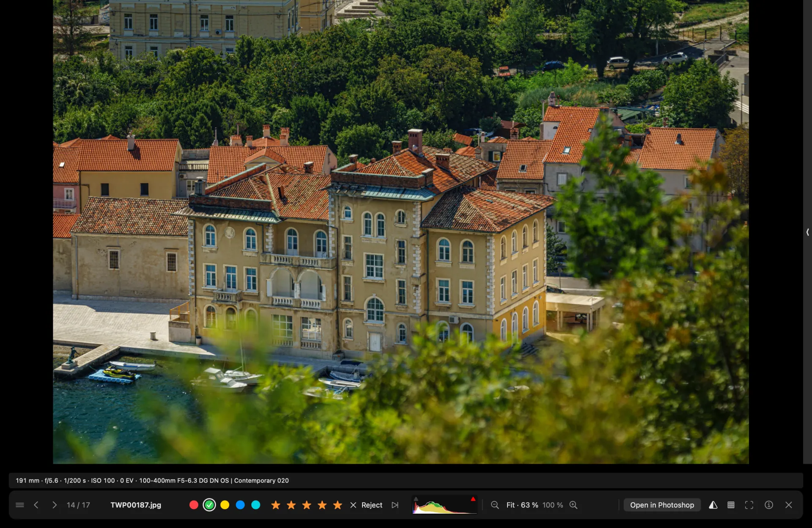Click the zoom out magnifier
Image resolution: width=812 pixels, height=528 pixels.
click(495, 505)
